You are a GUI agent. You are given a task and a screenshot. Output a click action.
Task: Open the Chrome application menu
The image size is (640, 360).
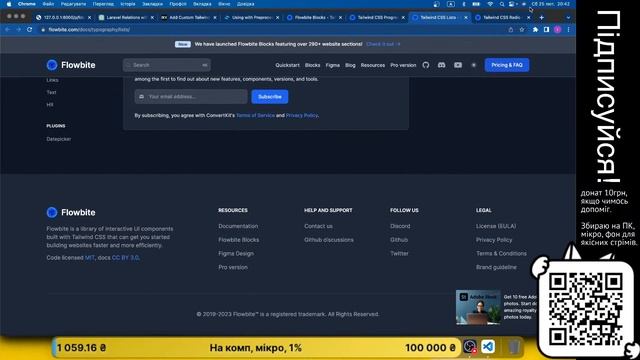point(27,4)
